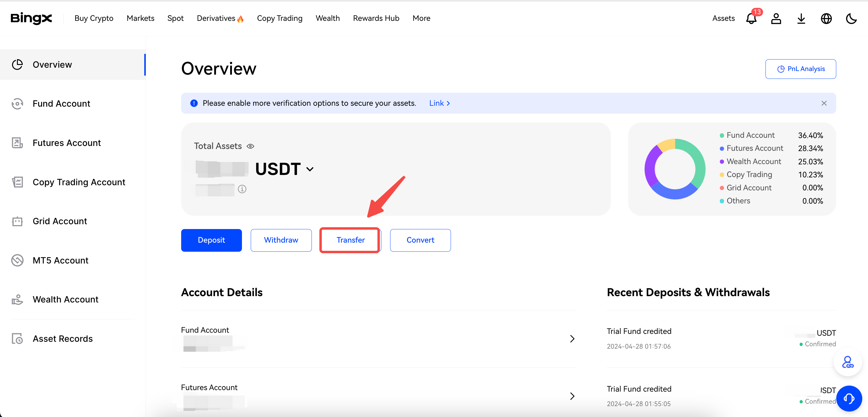868x417 pixels.
Task: Open the notifications bell
Action: coord(752,18)
